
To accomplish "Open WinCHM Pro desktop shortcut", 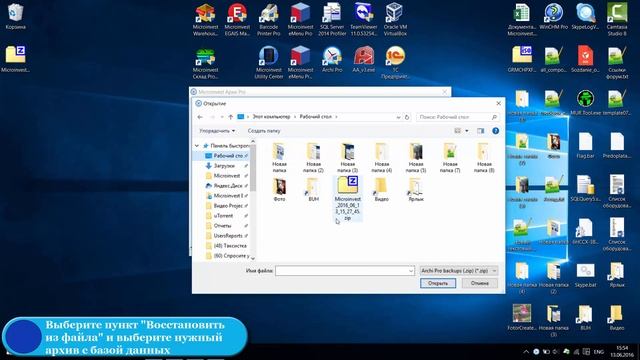I will point(553,17).
